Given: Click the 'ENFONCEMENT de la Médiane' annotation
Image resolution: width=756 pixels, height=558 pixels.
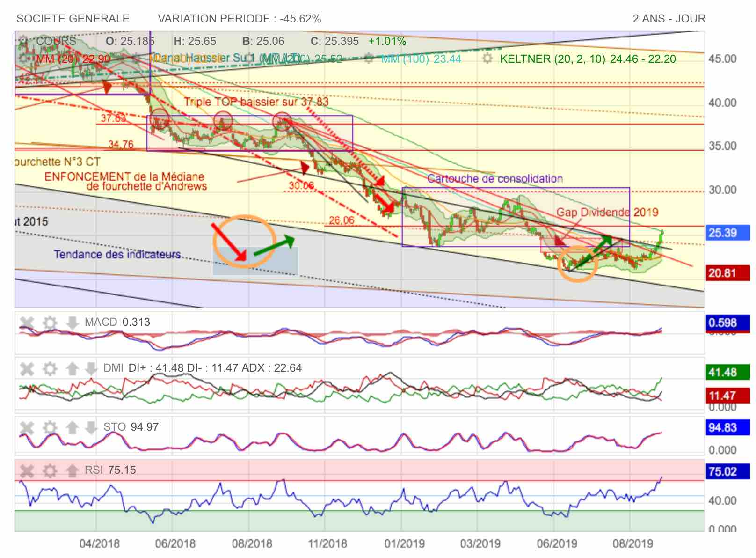Looking at the screenshot, I should click(124, 177).
